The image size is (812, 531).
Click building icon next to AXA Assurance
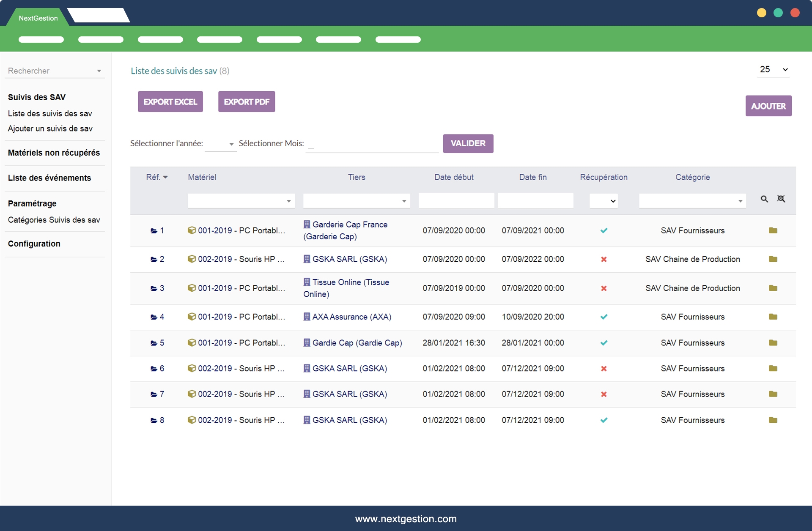(307, 317)
